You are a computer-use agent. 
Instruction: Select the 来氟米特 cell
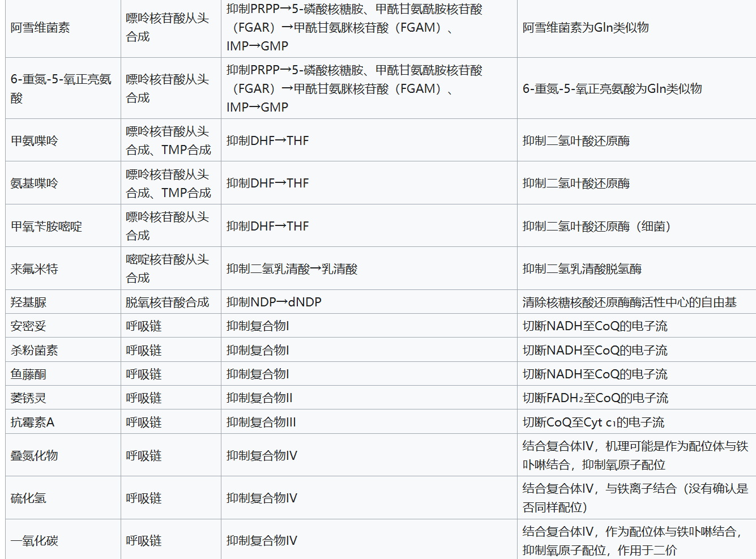point(35,269)
